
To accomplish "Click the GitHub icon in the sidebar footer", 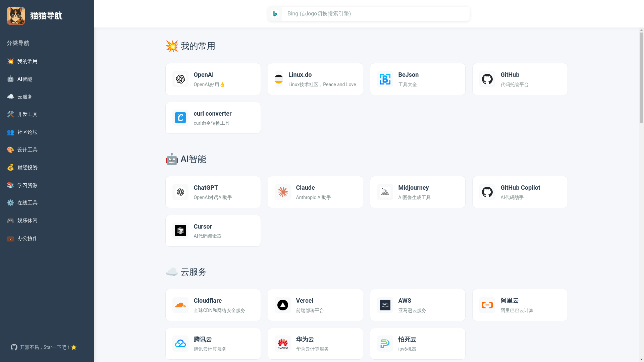I will tap(14, 347).
